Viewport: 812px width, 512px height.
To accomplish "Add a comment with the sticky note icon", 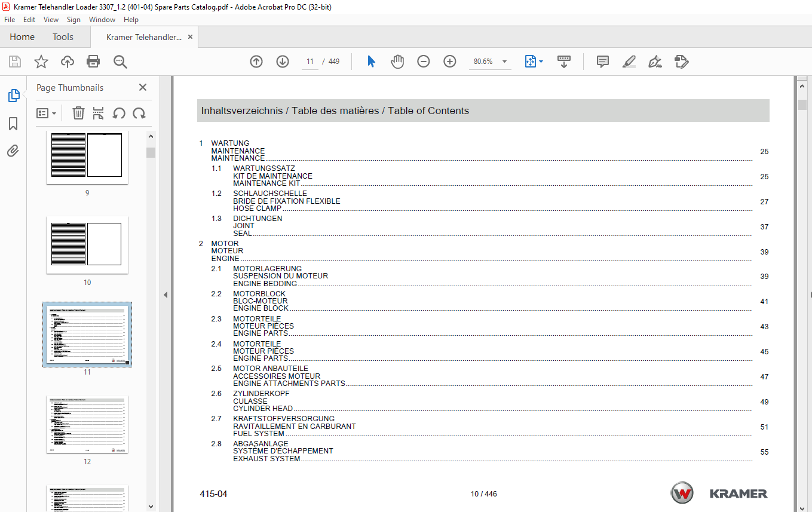I will click(x=603, y=62).
